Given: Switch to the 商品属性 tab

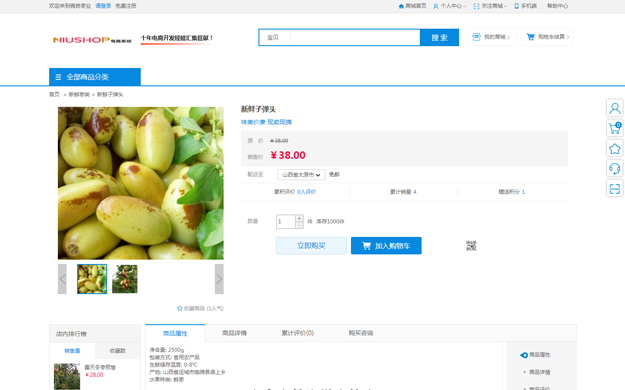Looking at the screenshot, I should click(175, 333).
